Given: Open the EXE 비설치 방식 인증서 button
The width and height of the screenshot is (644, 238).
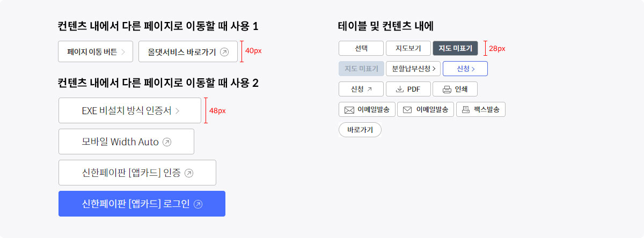Looking at the screenshot, I should tap(130, 111).
